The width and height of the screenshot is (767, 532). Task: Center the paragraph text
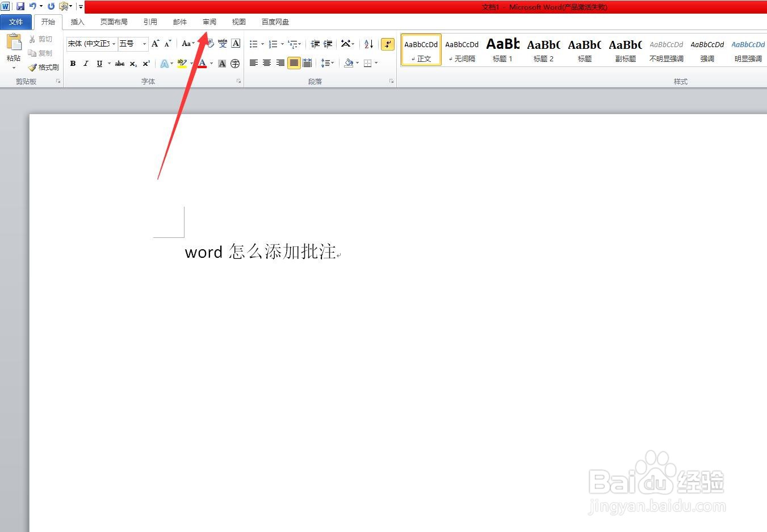(267, 63)
